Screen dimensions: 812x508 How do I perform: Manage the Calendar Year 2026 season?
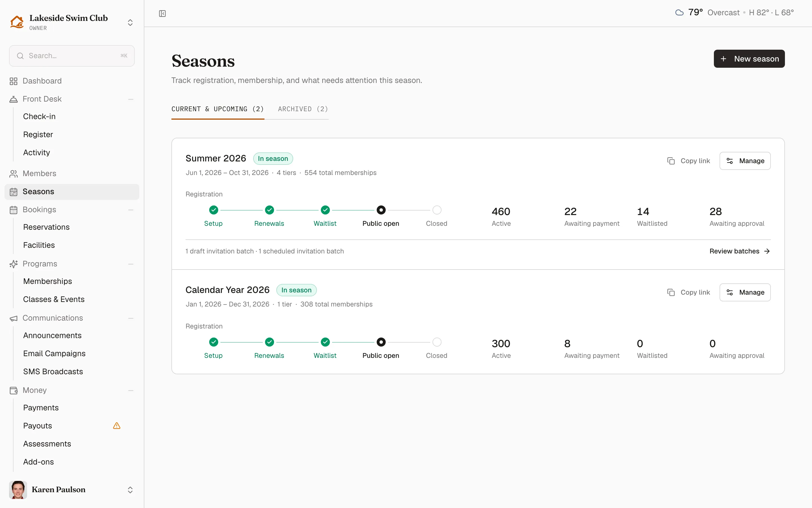[745, 292]
